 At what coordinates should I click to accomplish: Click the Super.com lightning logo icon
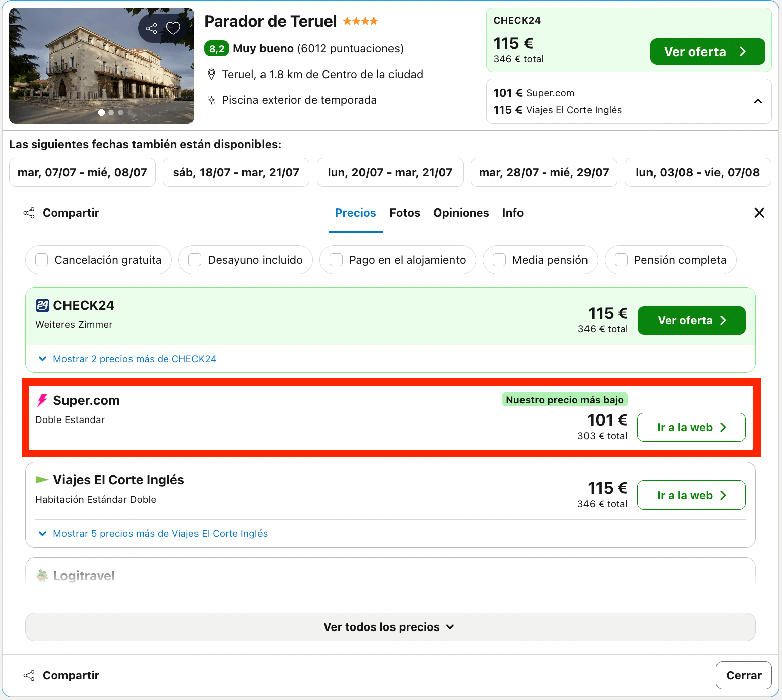(x=42, y=400)
